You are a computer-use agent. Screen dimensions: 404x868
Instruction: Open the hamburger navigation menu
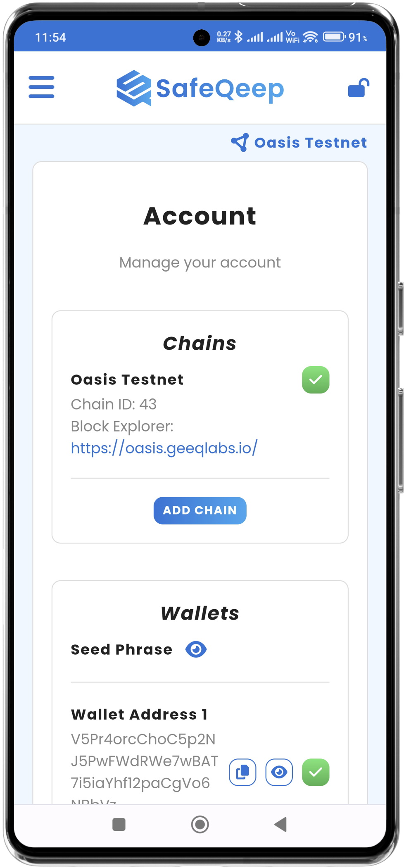coord(41,87)
